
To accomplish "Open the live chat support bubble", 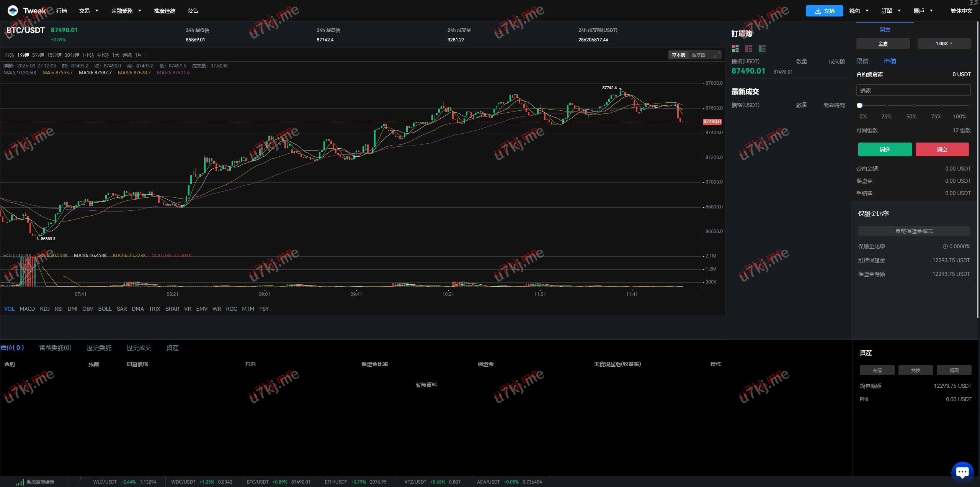I will click(962, 471).
